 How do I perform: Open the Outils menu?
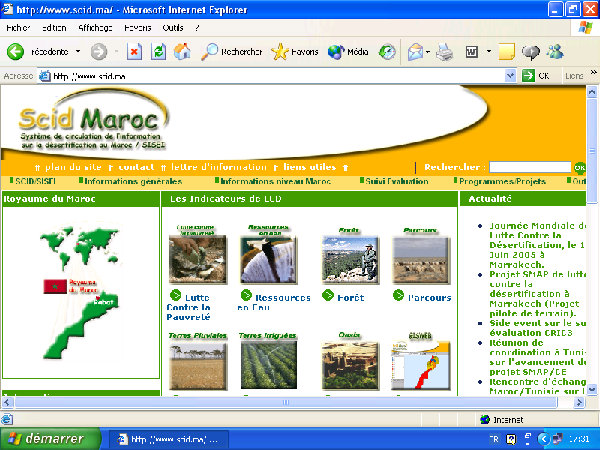click(173, 28)
